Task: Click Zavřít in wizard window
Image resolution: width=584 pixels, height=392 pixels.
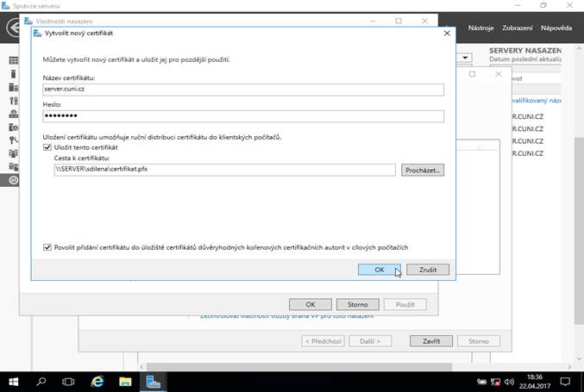Action: (431, 341)
